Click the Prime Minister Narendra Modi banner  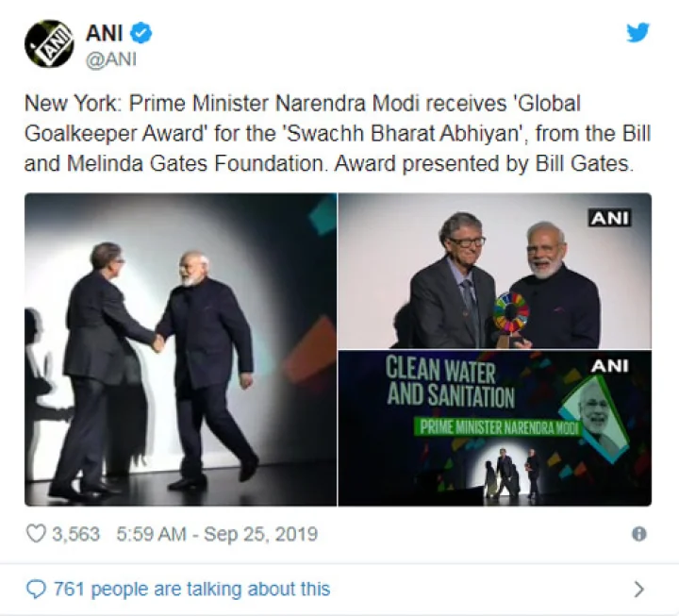pos(499,428)
